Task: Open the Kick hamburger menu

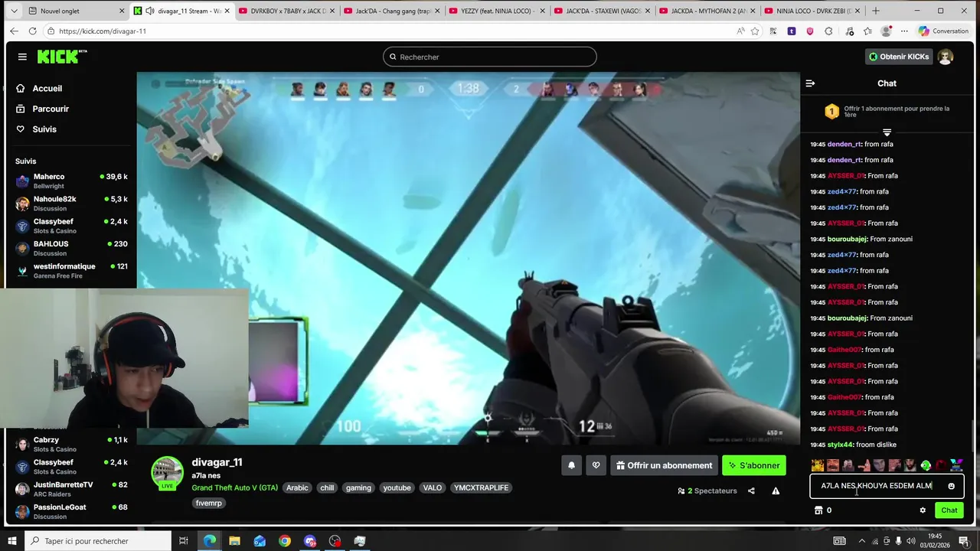Action: [22, 57]
